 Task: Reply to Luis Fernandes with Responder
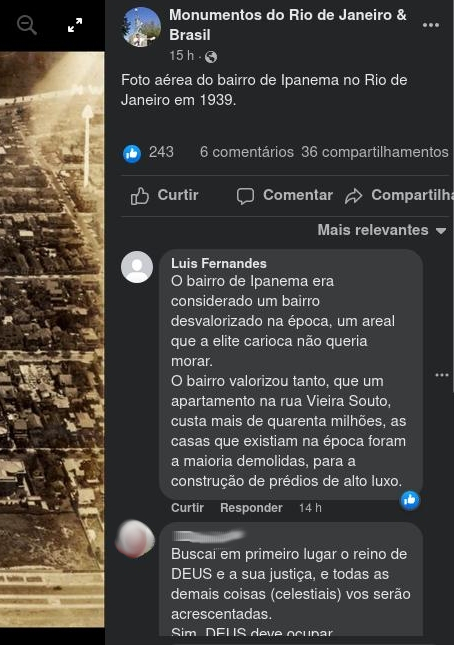251,508
